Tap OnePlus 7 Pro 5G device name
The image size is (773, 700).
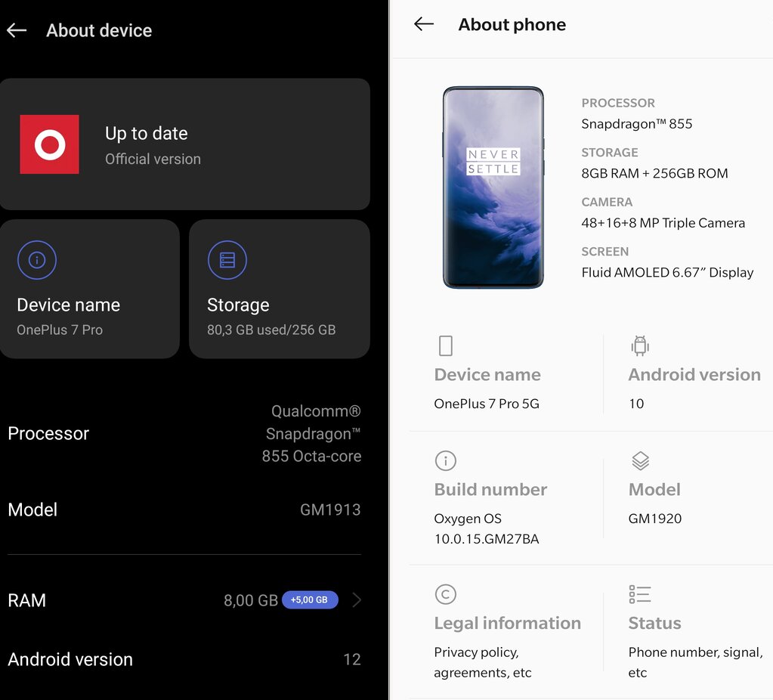click(487, 404)
